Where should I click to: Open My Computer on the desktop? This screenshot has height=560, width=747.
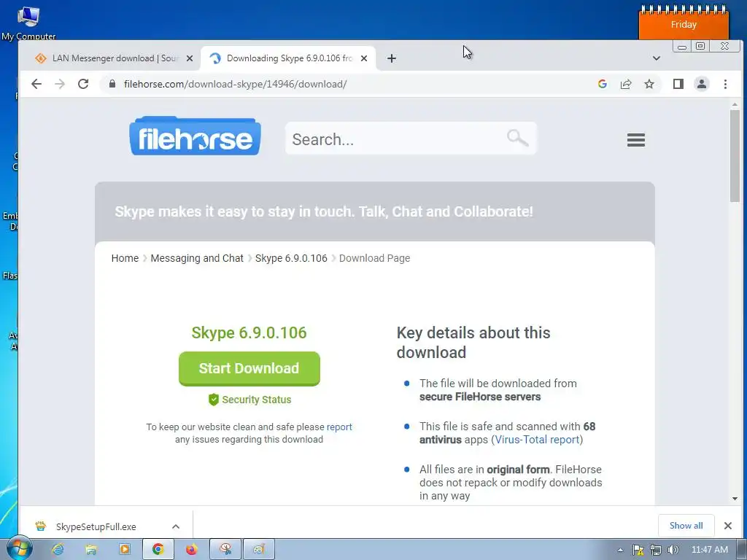[x=28, y=23]
